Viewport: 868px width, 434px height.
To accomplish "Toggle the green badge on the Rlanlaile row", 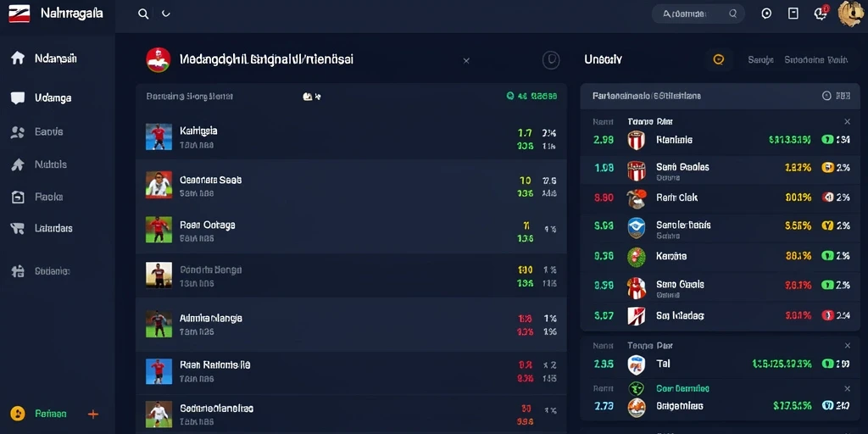I will point(827,140).
